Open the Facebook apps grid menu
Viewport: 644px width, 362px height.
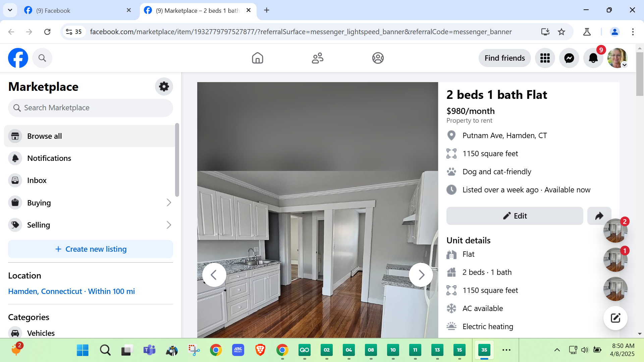(545, 58)
